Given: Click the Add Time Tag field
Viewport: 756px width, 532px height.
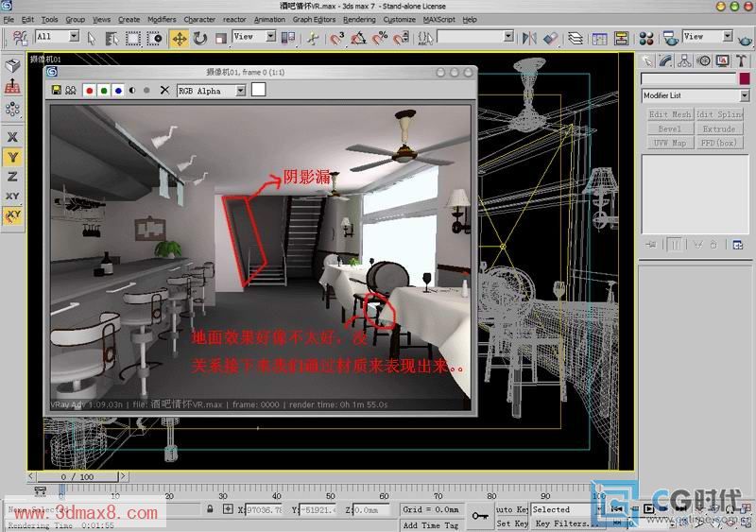Looking at the screenshot, I should click(x=431, y=524).
